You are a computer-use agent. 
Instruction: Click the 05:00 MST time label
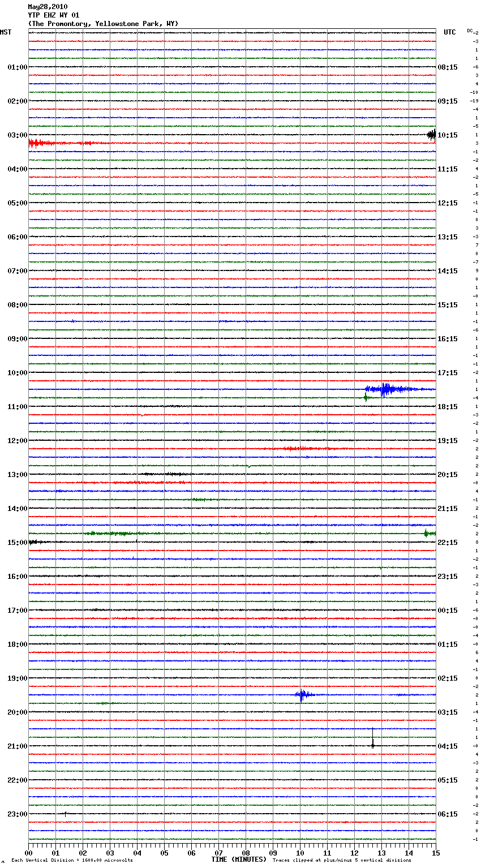click(x=18, y=203)
